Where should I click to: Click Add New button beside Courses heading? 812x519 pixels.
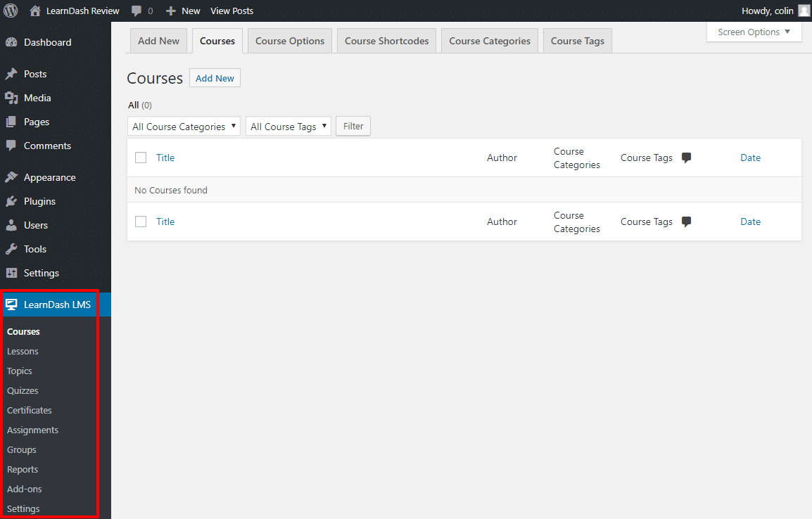(x=215, y=78)
